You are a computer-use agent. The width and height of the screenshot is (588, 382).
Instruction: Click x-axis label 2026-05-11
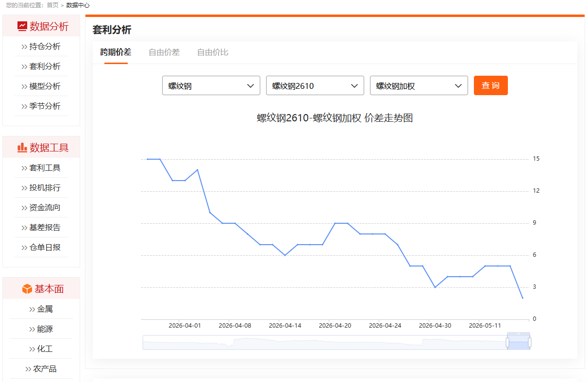pos(485,326)
